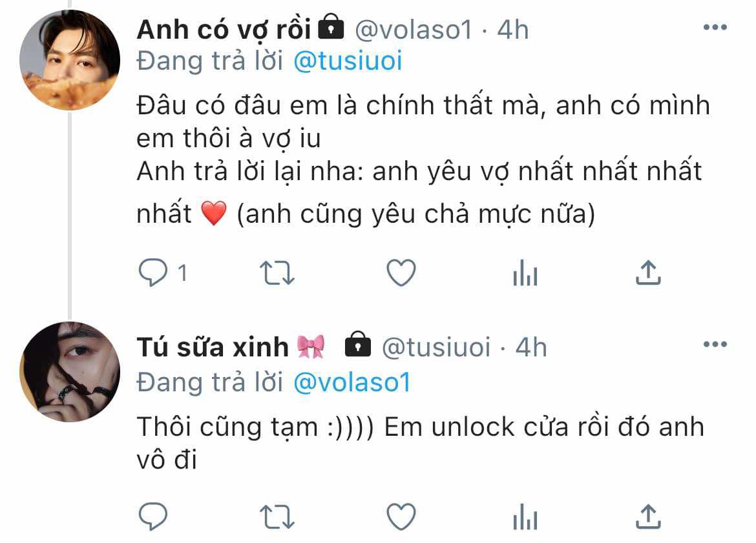The height and width of the screenshot is (543, 756).
Task: Reply to the @tusiuoi tweet
Action: tap(153, 517)
